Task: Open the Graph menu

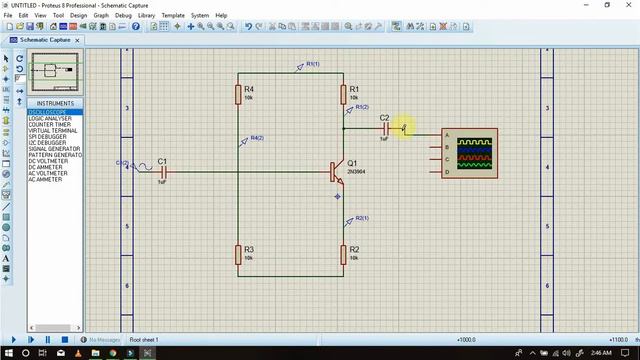Action: point(101,16)
